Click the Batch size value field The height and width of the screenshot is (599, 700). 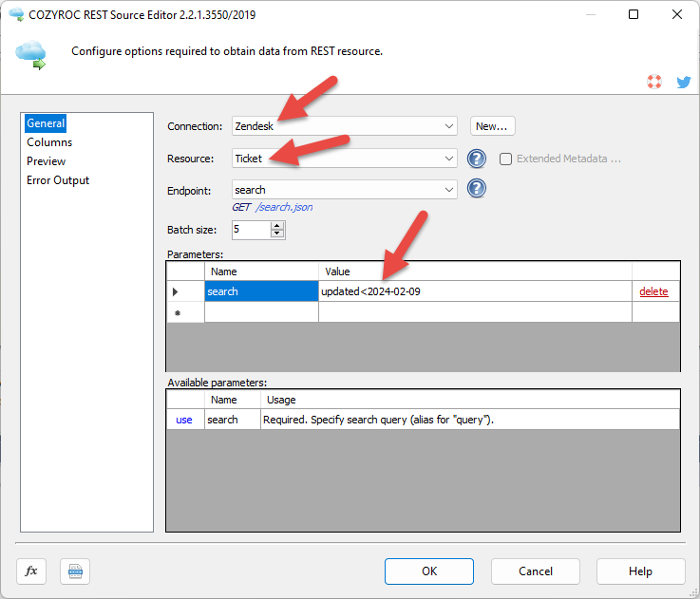252,230
